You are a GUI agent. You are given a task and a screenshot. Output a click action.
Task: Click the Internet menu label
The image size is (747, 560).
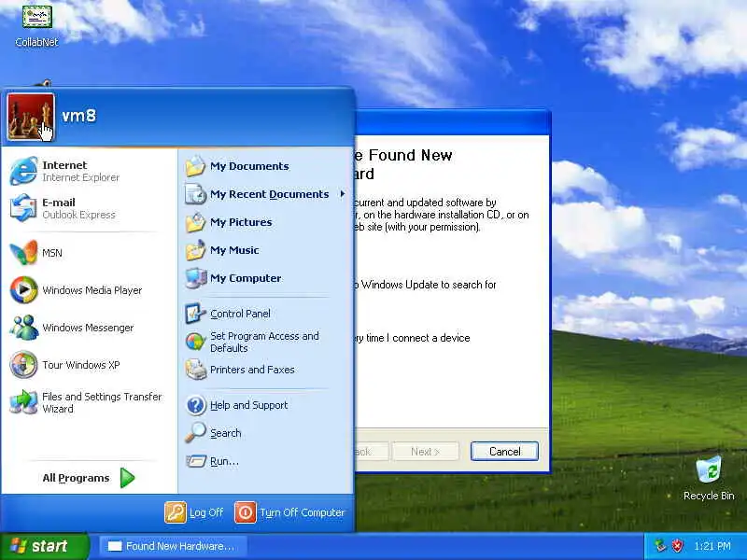point(64,165)
